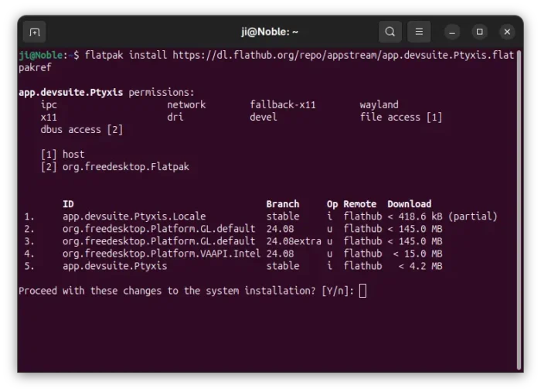
Task: Click the app.devsuite.Ptyxis.Locale row
Action: click(145, 216)
